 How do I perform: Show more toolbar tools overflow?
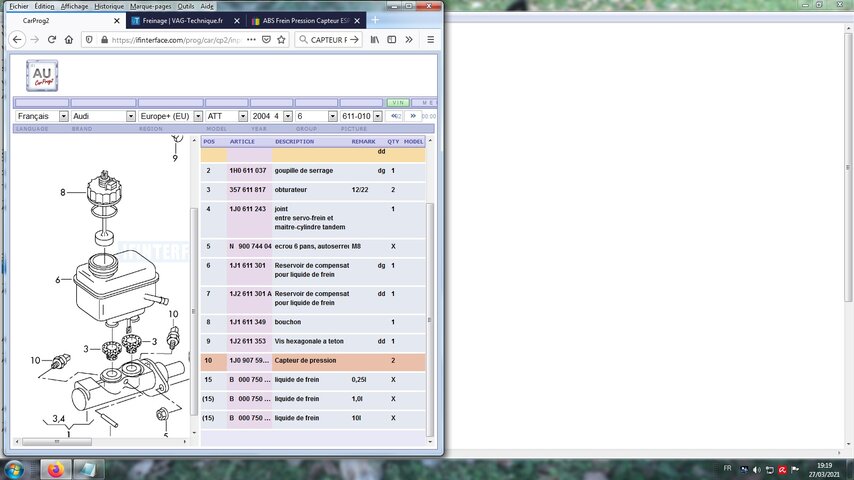[x=408, y=40]
